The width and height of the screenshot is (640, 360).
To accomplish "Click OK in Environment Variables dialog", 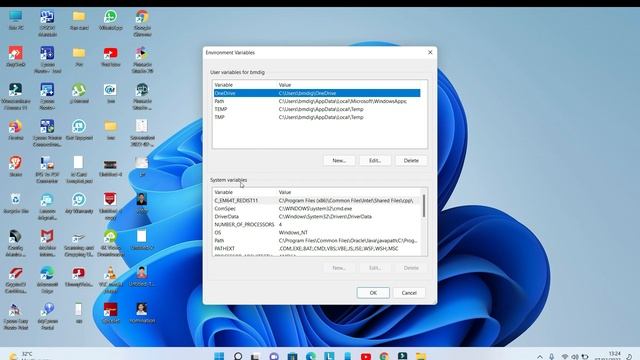I will 373,293.
